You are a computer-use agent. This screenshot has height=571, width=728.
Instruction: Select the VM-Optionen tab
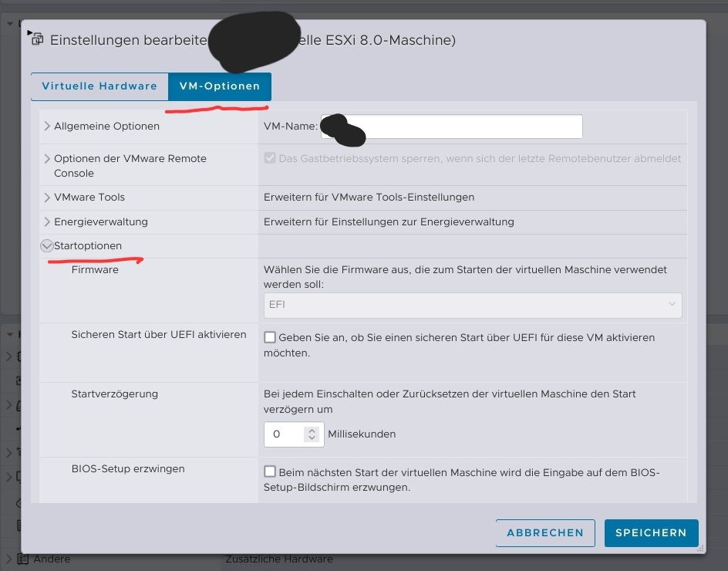[x=220, y=86]
